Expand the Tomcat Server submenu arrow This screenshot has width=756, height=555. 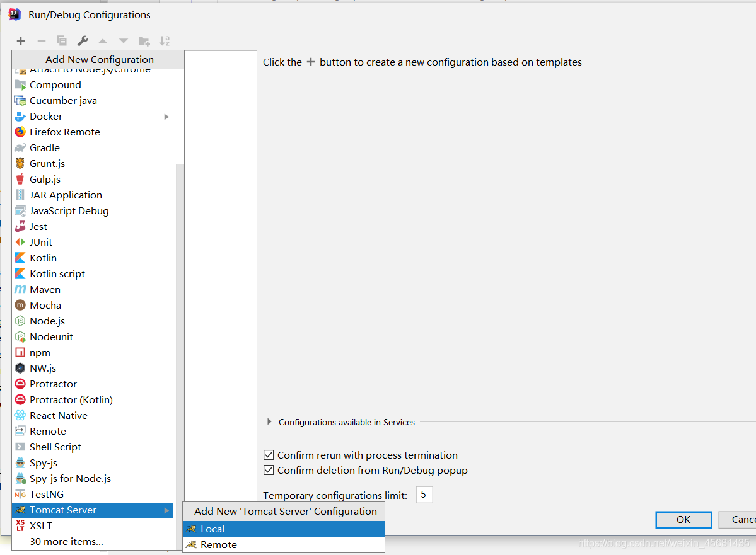(166, 510)
